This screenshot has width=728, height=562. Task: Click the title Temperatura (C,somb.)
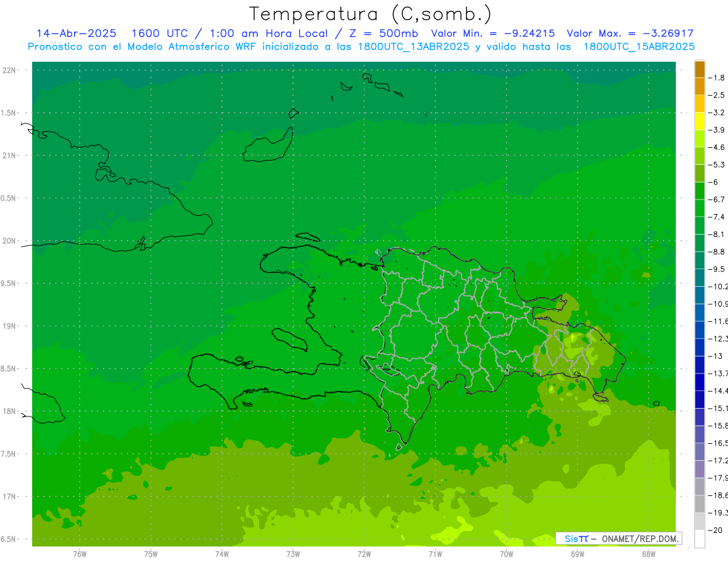371,14
